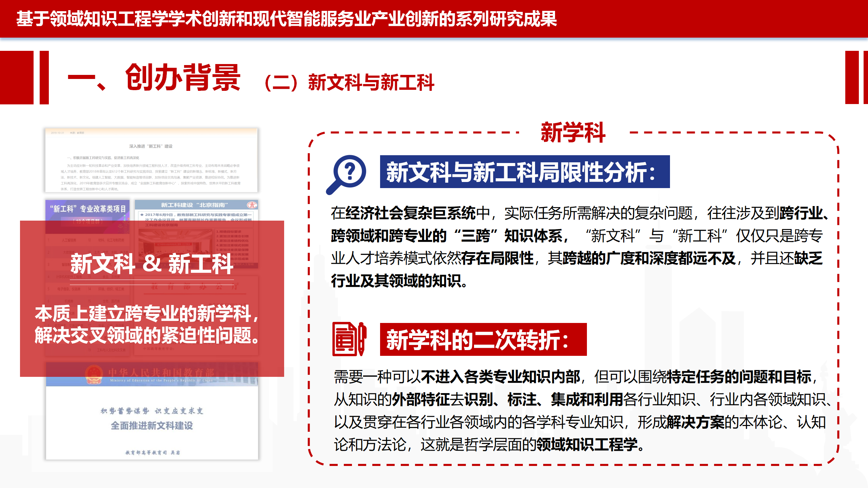This screenshot has width=868, height=488.
Task: Click the line 本质上建立跨专业的新学科
Action: click(x=146, y=313)
